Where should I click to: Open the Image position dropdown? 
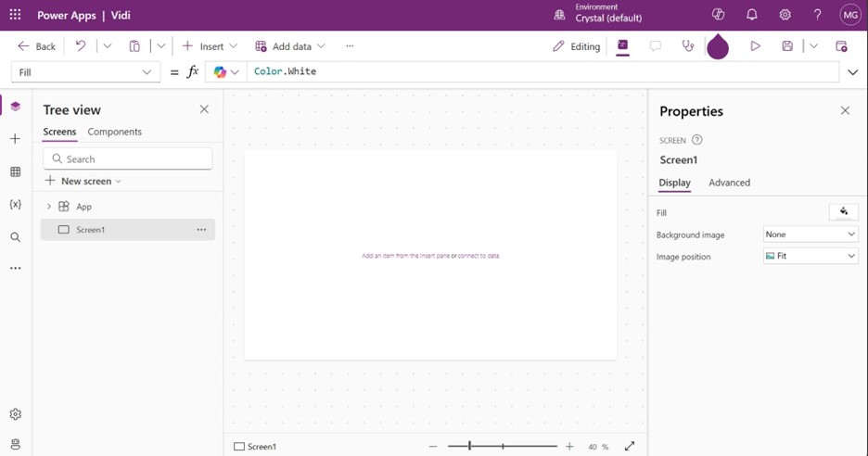tap(811, 256)
